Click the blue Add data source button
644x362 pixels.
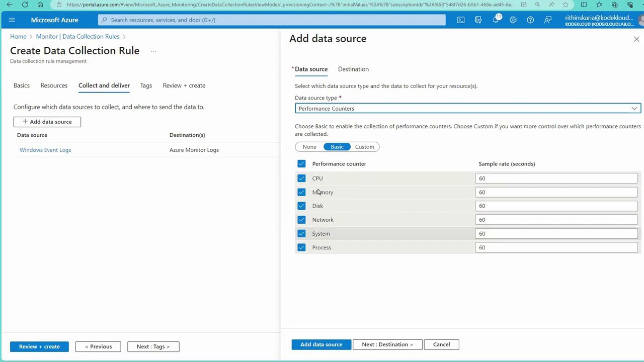click(321, 344)
